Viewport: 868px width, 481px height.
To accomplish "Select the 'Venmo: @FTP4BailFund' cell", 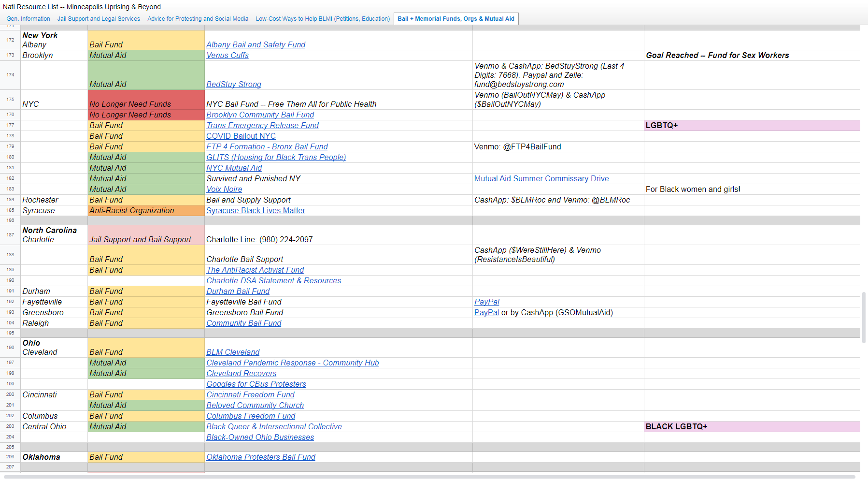I will coord(558,147).
